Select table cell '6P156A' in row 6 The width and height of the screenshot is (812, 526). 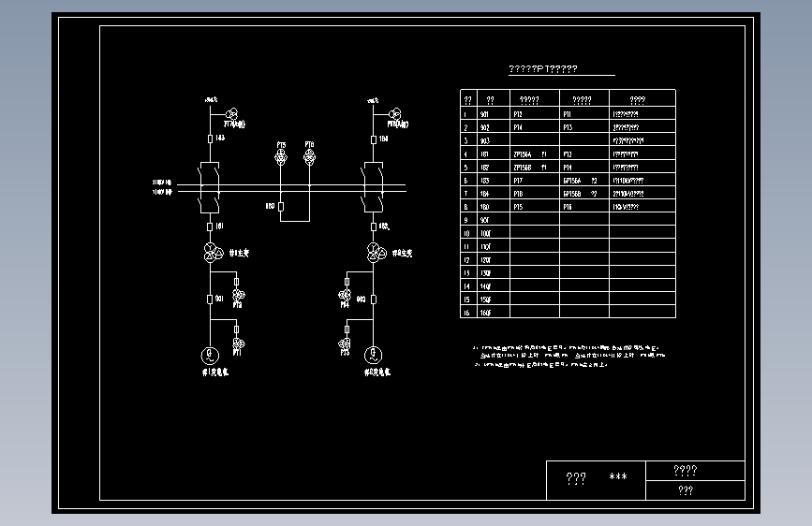[572, 181]
